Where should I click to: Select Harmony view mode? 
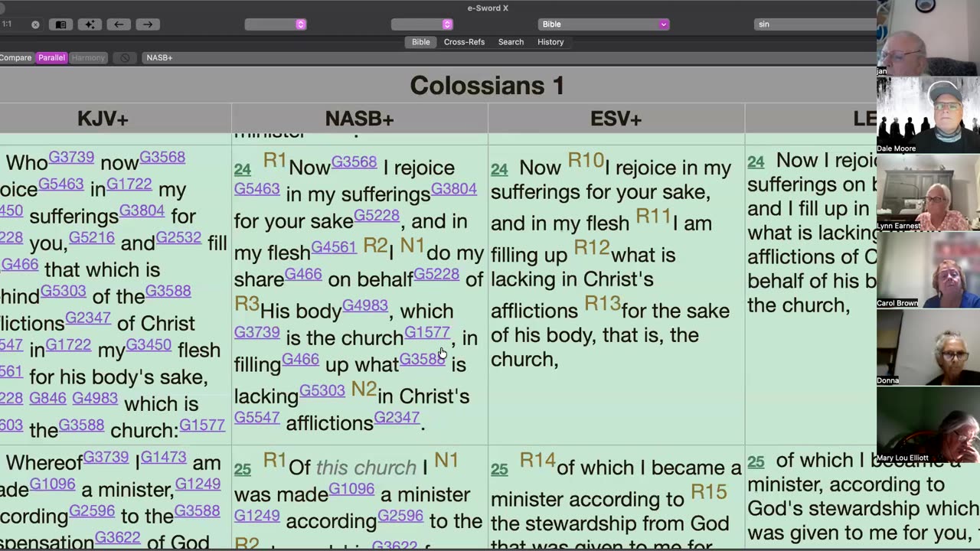coord(88,57)
